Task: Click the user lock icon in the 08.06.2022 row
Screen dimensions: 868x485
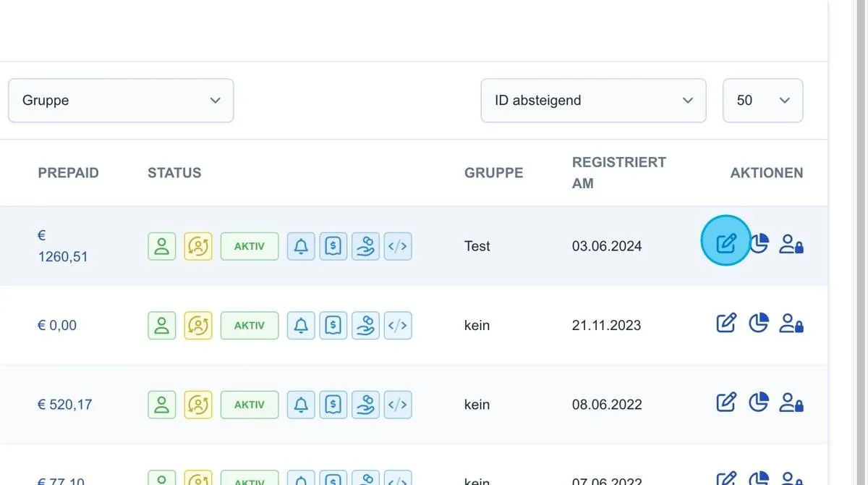Action: 791,402
